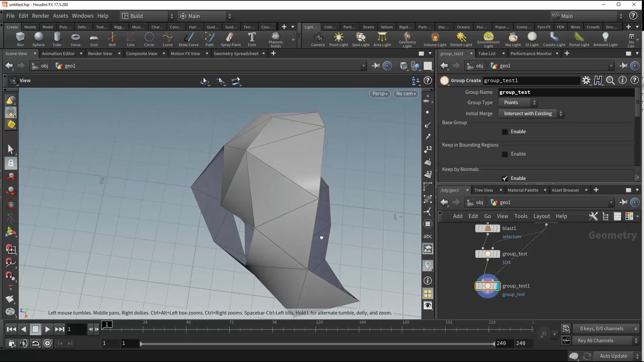The image size is (644, 362).
Task: Add a Point Light from the shelf
Action: point(338,39)
